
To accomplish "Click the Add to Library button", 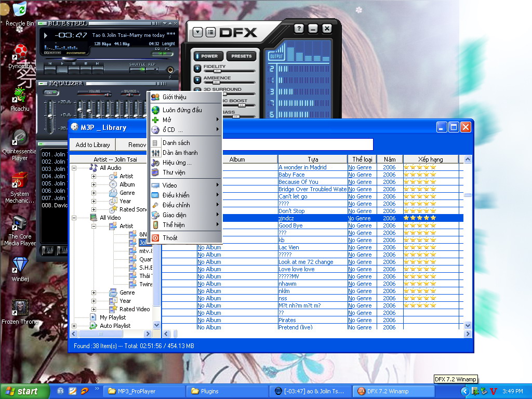I will coord(92,145).
